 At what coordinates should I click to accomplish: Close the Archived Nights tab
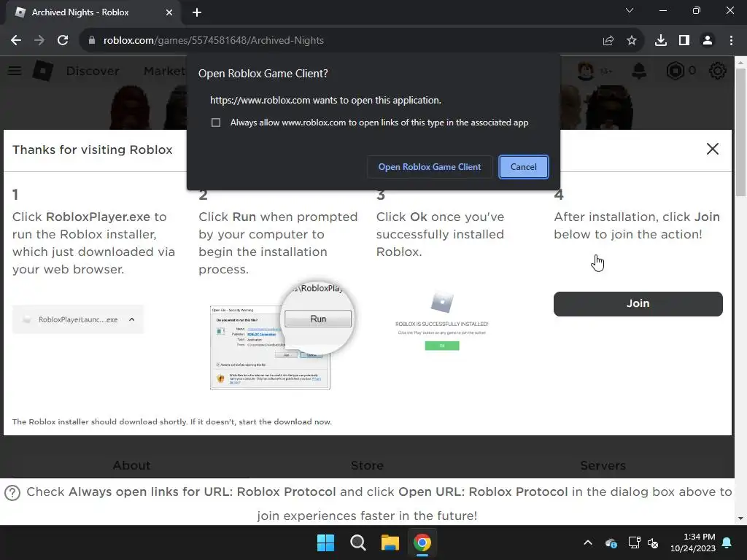click(x=169, y=12)
